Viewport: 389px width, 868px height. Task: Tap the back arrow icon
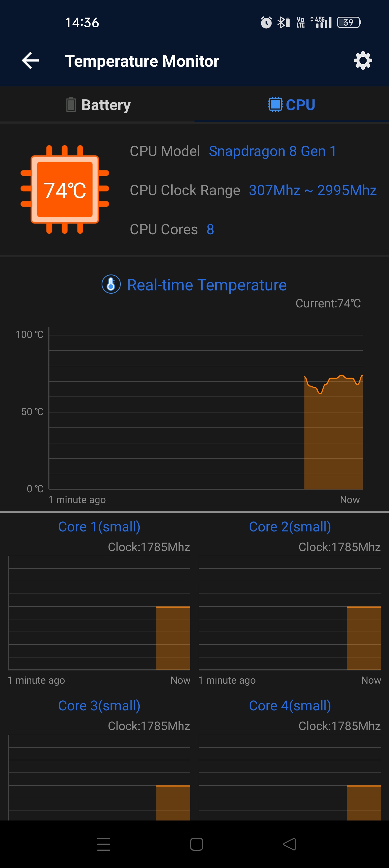[30, 61]
